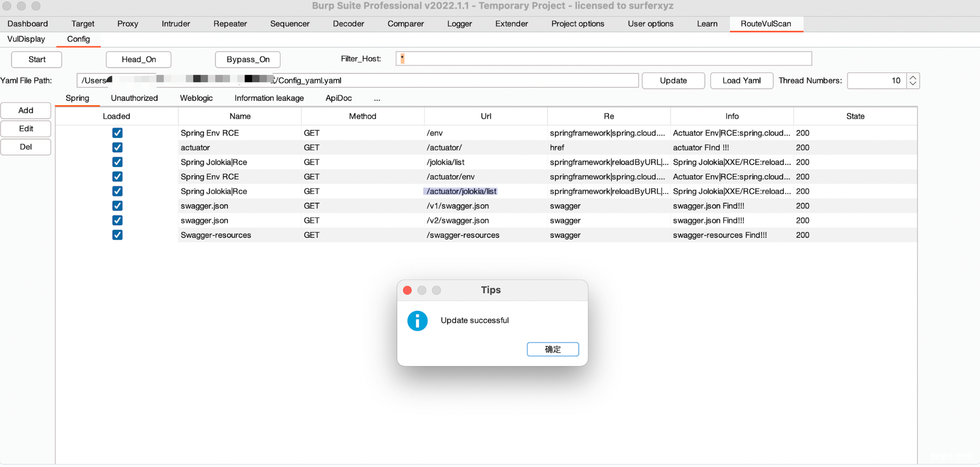Open the VulDisplay tab
This screenshot has height=467, width=980.
pos(26,39)
